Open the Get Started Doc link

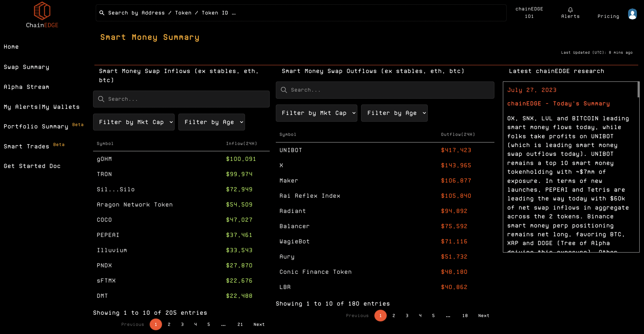(32, 166)
